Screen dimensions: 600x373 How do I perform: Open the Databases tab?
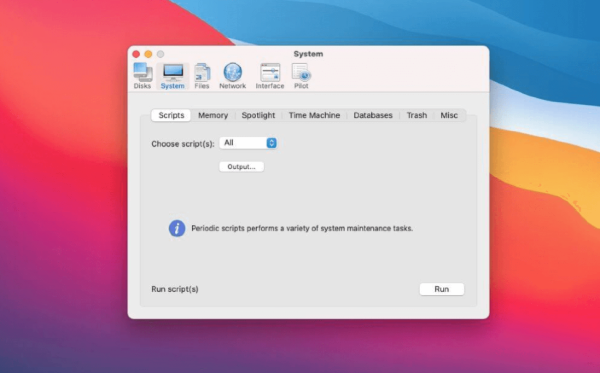[x=373, y=115]
